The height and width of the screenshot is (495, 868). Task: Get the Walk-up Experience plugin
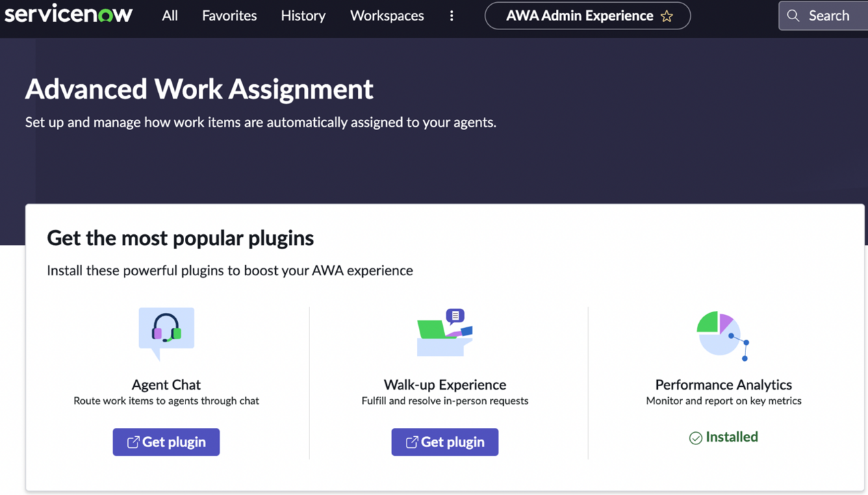445,442
